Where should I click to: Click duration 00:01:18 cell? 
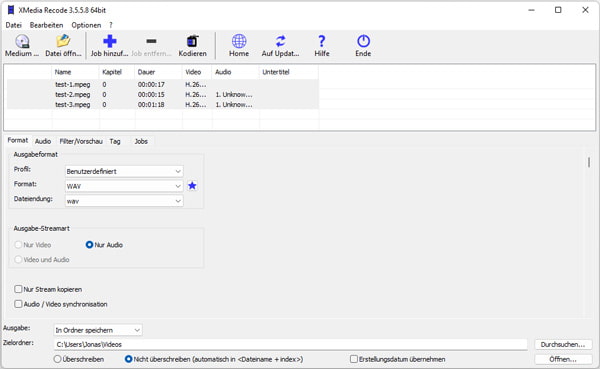pos(151,104)
